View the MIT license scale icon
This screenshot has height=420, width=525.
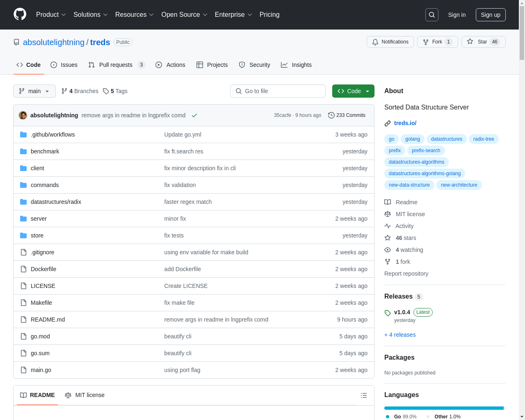point(388,214)
